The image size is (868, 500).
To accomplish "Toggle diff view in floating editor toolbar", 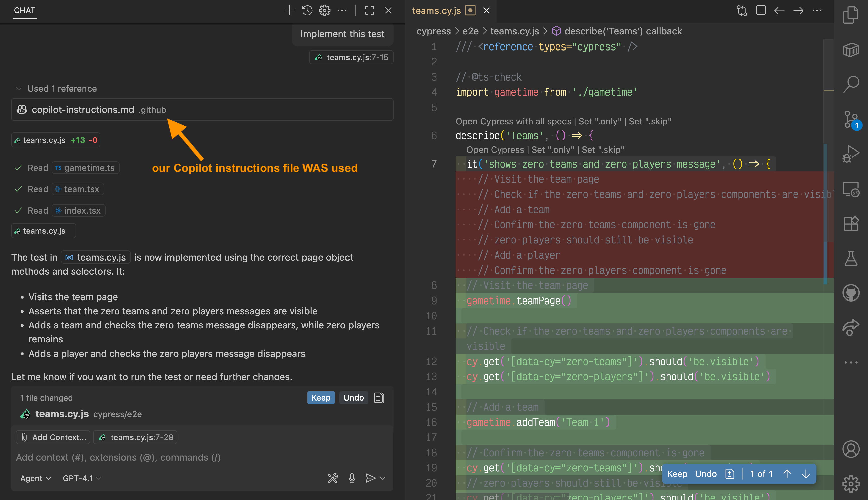I will (730, 474).
